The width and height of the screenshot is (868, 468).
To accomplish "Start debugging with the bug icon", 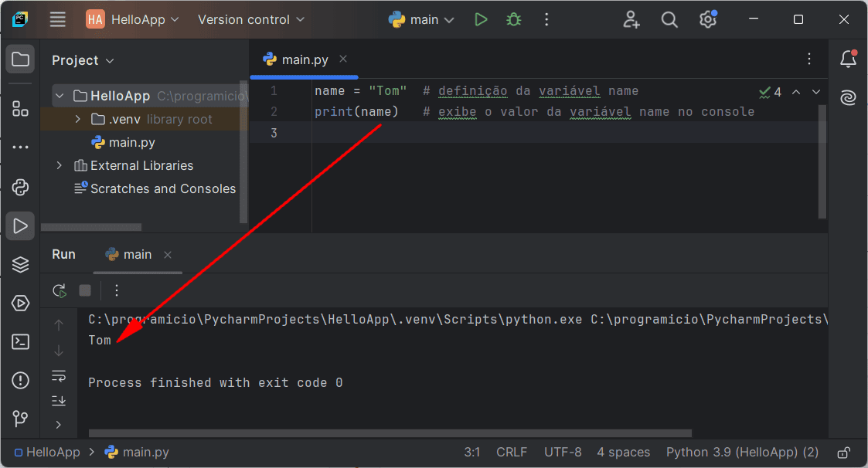I will point(514,20).
